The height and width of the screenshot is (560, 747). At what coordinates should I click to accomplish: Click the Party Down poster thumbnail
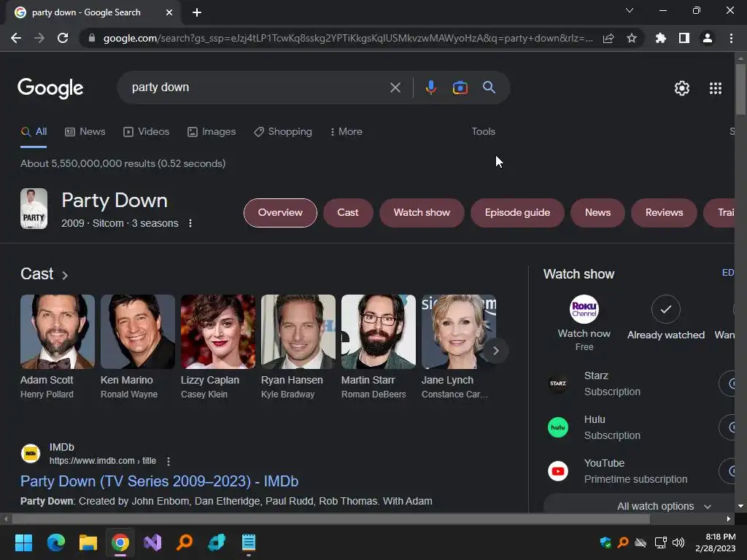point(34,209)
